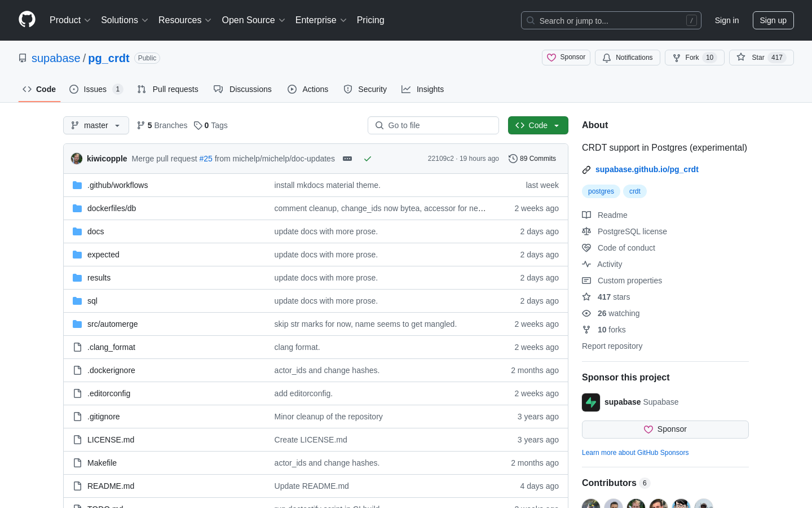Open the Solutions dropdown menu

(125, 20)
